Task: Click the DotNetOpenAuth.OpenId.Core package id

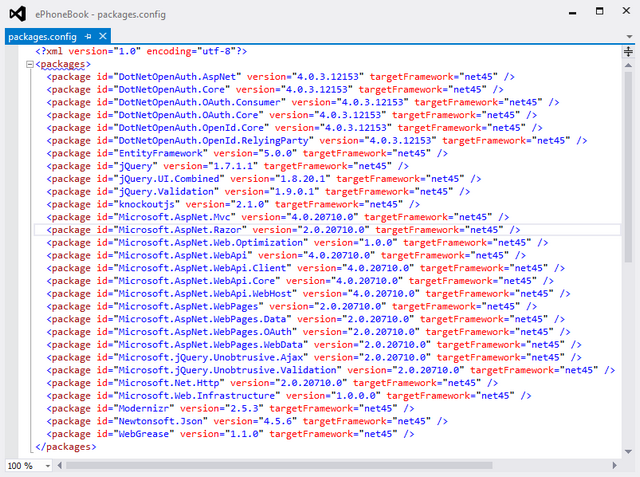Action: tap(191, 128)
